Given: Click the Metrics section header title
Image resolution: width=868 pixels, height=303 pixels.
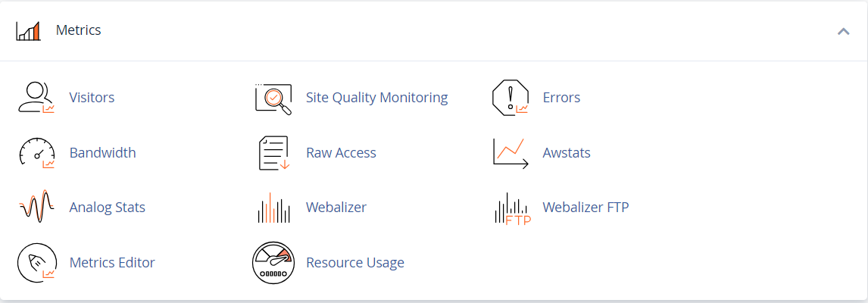Looking at the screenshot, I should (x=78, y=30).
